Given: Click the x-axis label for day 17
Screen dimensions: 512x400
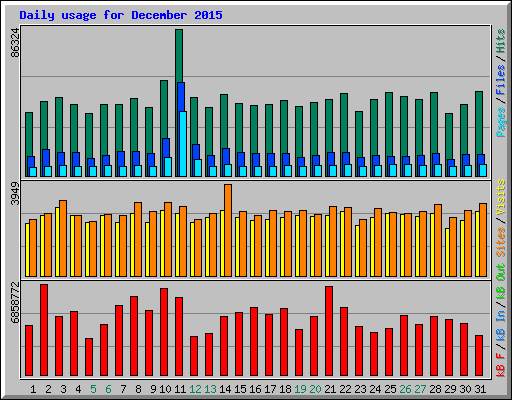Looking at the screenshot, I should (270, 389).
